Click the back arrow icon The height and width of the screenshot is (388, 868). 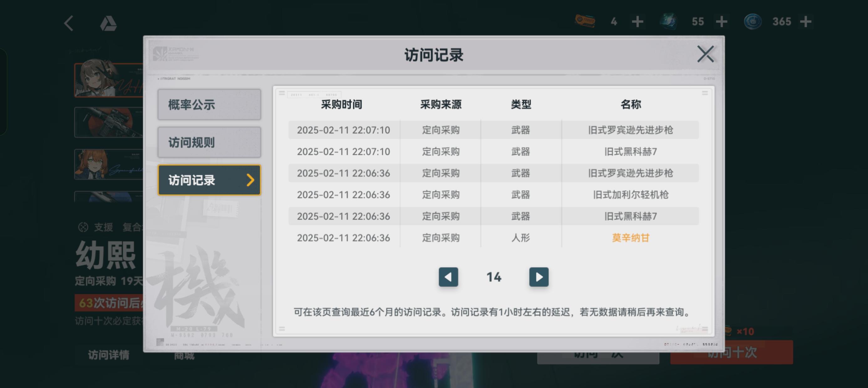click(69, 23)
